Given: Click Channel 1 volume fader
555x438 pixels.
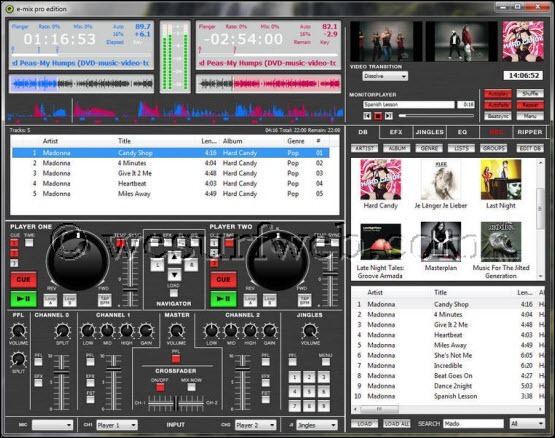Looking at the screenshot, I should [114, 369].
